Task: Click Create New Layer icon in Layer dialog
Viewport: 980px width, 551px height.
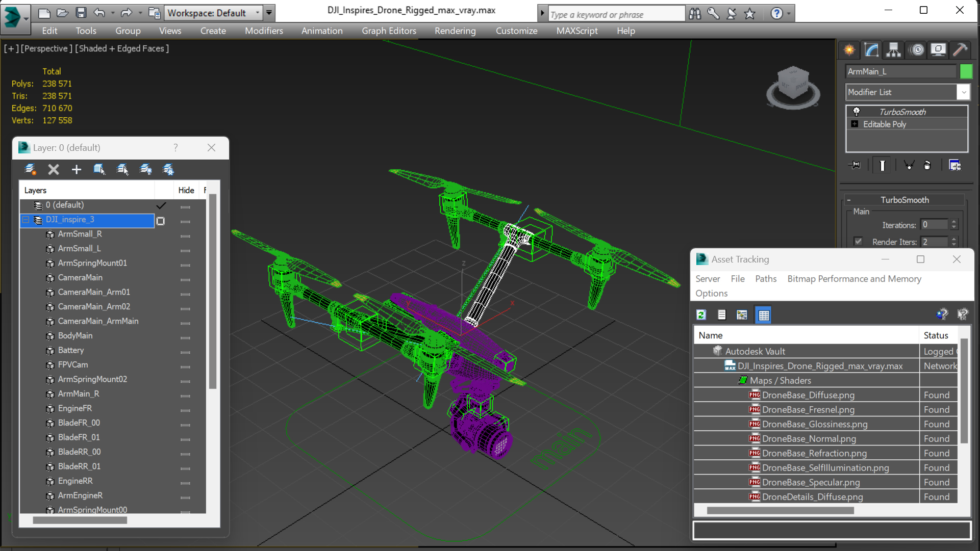Action: click(x=30, y=169)
